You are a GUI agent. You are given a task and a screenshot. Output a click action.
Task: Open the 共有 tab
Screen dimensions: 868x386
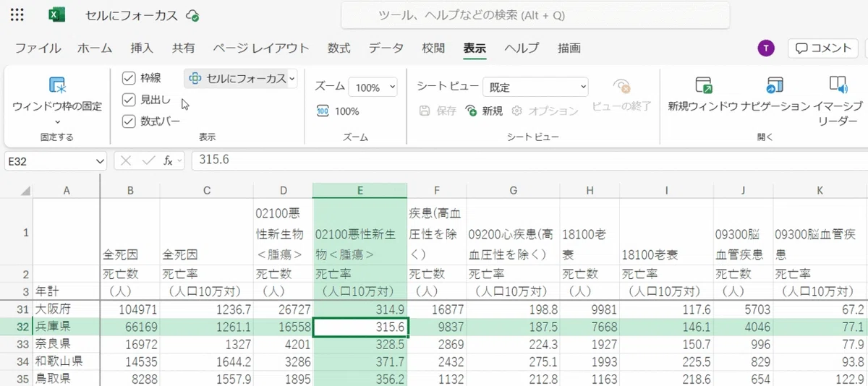pyautogui.click(x=183, y=48)
